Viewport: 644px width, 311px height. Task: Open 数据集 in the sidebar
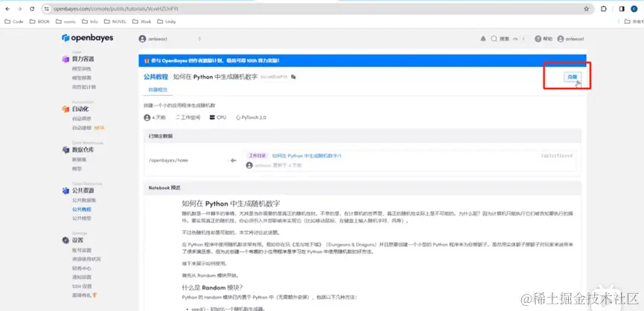click(79, 159)
